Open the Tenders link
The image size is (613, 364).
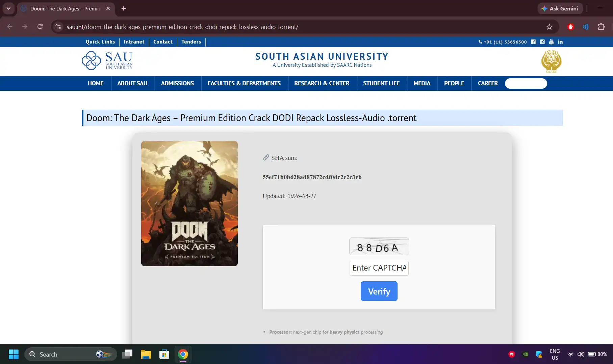(x=191, y=42)
